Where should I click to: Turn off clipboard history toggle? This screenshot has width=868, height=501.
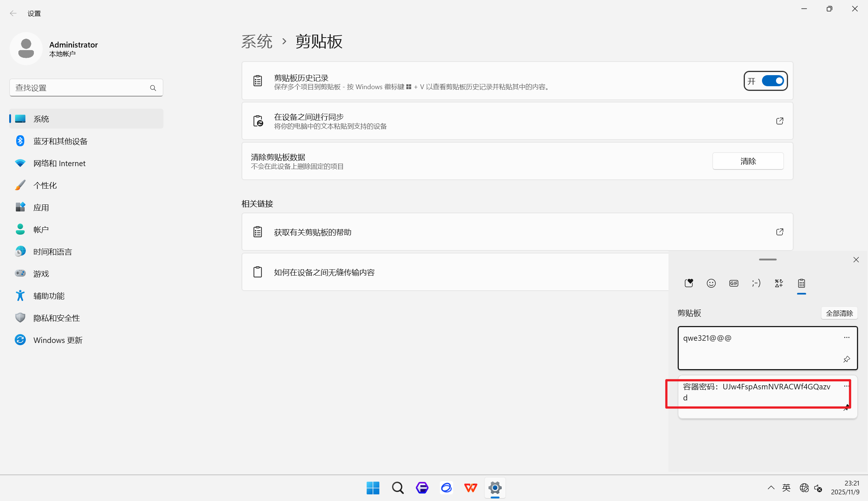(x=773, y=81)
